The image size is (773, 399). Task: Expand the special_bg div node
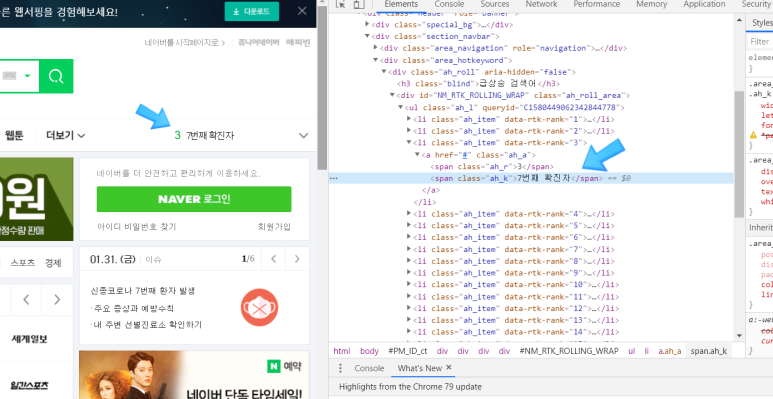coord(367,24)
